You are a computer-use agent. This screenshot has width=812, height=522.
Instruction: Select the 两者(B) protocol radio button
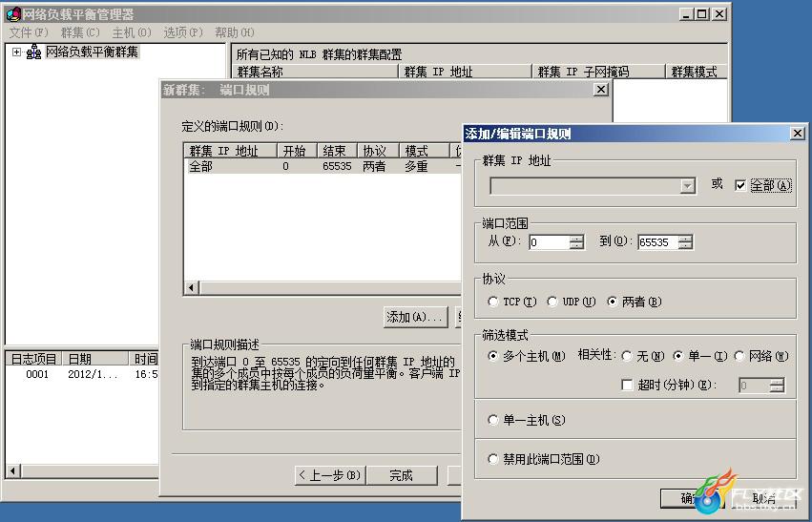(x=613, y=302)
